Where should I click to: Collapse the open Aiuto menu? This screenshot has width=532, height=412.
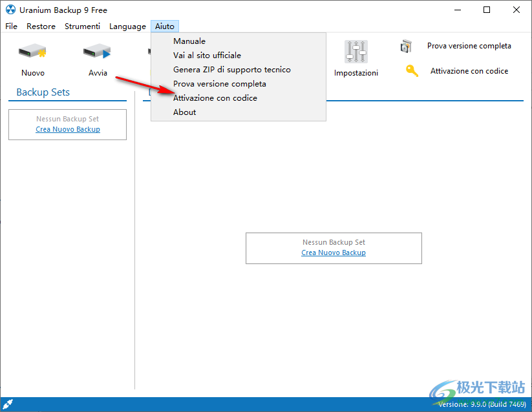(x=164, y=26)
